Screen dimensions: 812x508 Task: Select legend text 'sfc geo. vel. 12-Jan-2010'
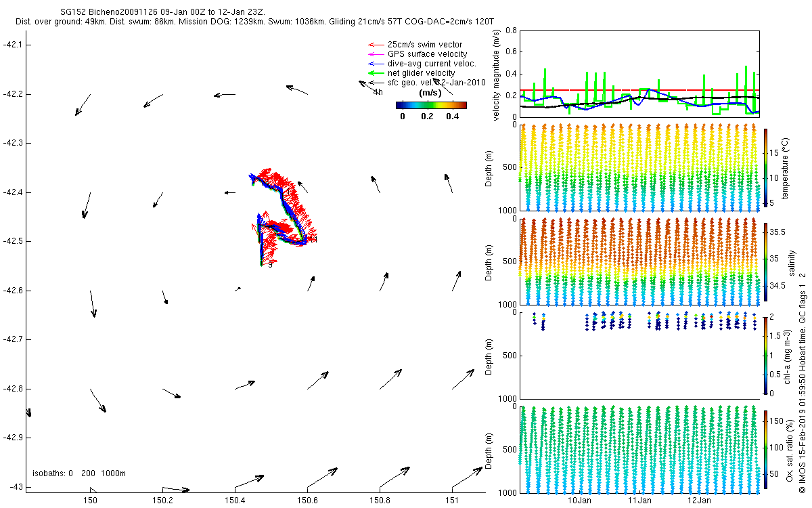(437, 83)
